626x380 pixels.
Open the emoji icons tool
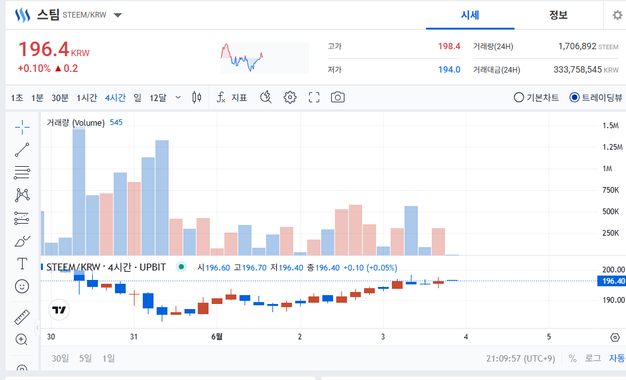pyautogui.click(x=22, y=286)
